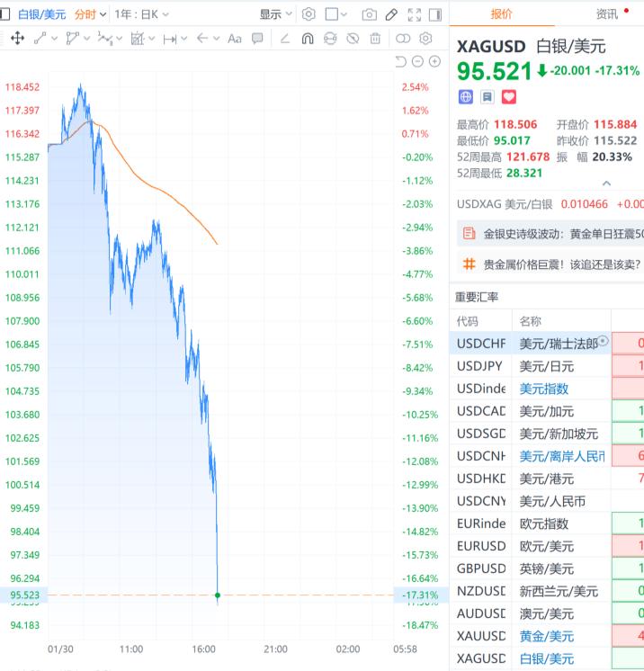Select the USDCHF 美元/瑞士法郎 row

[x=547, y=344]
